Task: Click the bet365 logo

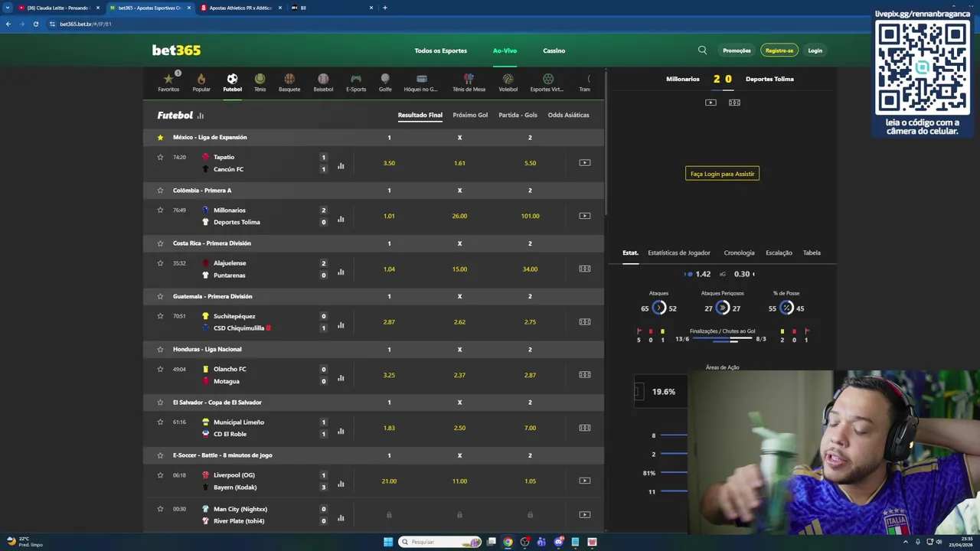Action: click(176, 51)
